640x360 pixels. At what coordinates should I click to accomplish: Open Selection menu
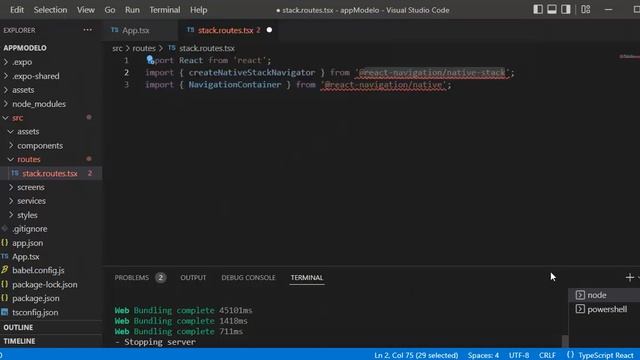tap(50, 10)
